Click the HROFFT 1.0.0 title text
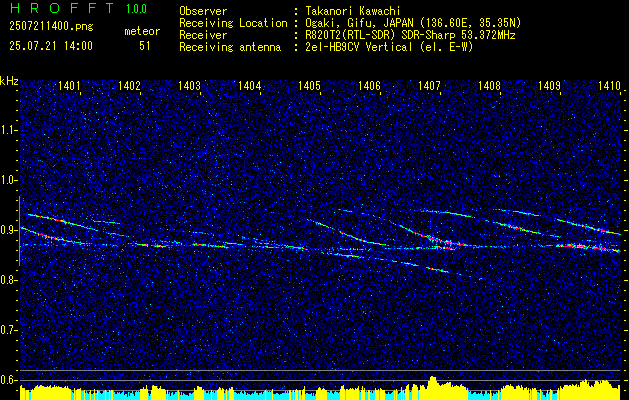The image size is (629, 400). pyautogui.click(x=78, y=8)
